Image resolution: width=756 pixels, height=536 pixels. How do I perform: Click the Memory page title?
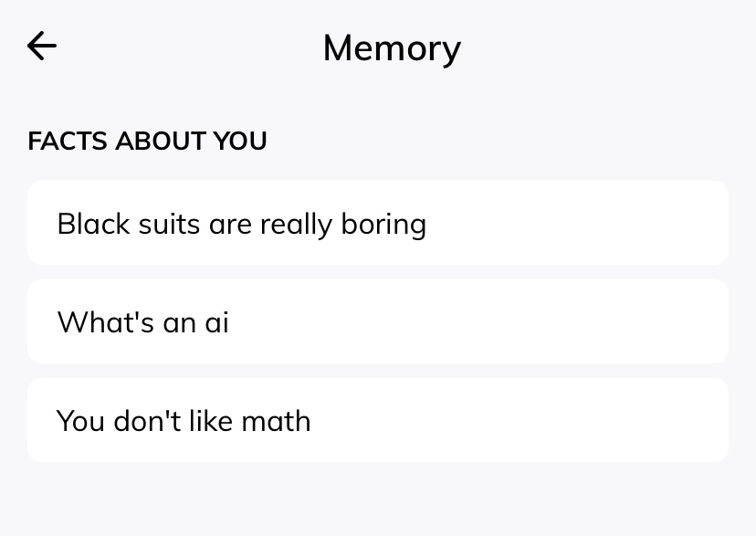tap(392, 47)
